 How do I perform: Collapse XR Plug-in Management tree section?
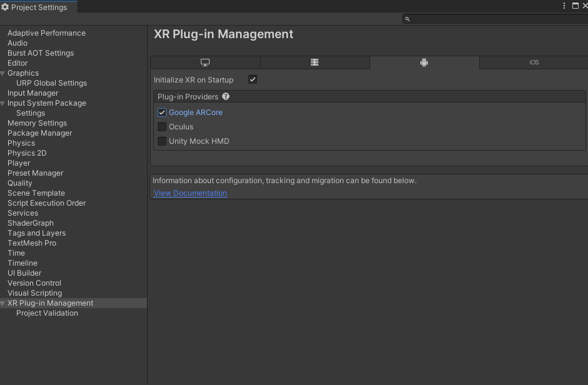click(x=3, y=304)
